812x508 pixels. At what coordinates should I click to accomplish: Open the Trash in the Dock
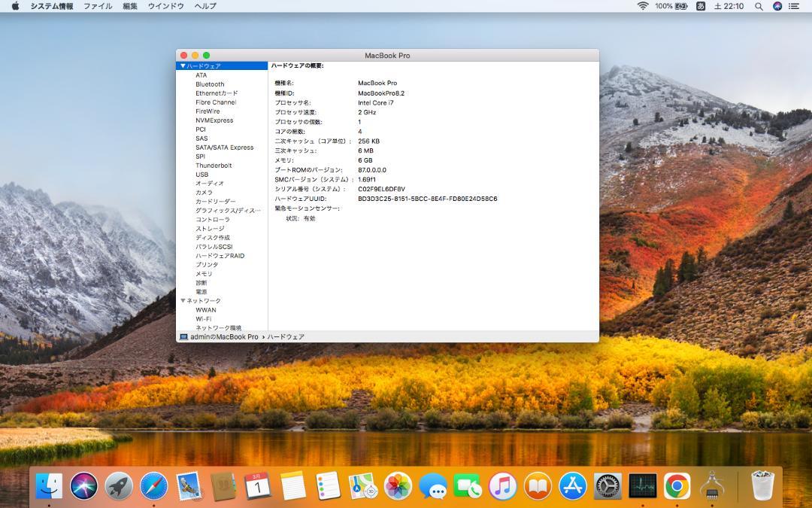pyautogui.click(x=762, y=487)
